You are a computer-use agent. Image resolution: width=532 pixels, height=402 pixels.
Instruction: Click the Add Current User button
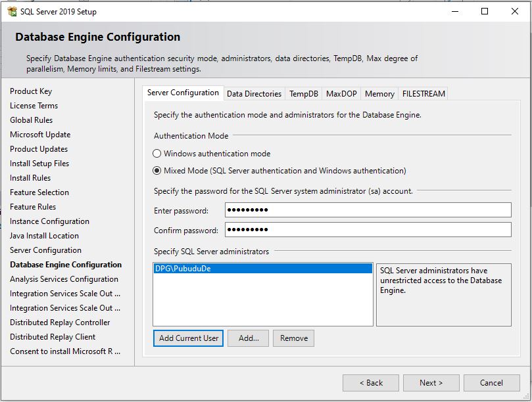[x=189, y=338]
